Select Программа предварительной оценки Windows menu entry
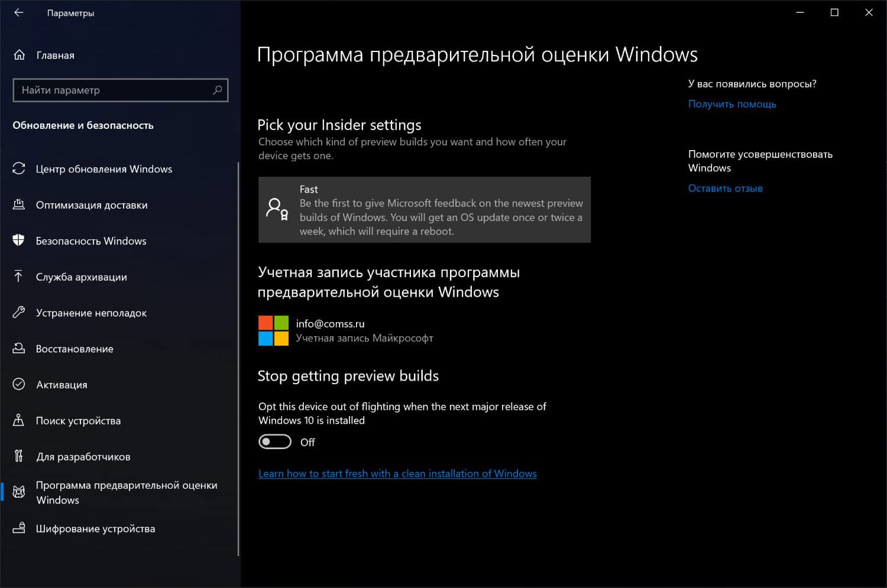 point(127,492)
